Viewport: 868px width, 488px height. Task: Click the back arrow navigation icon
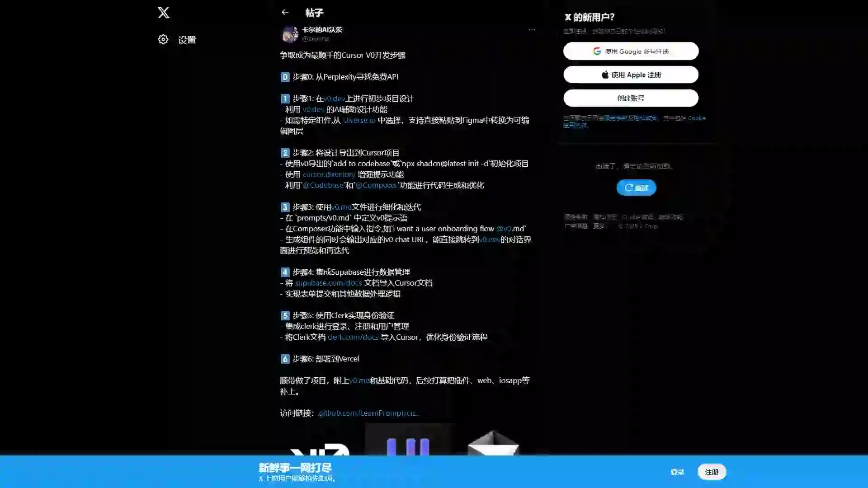tap(285, 12)
